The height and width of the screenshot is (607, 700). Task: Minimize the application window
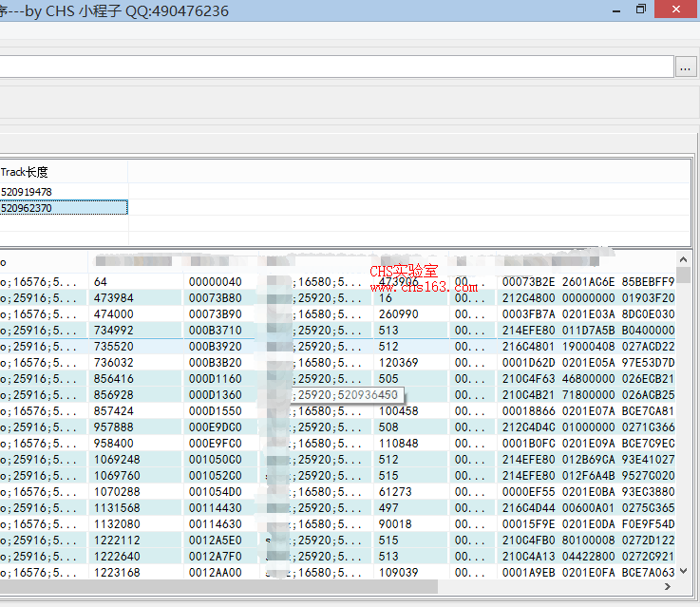616,10
